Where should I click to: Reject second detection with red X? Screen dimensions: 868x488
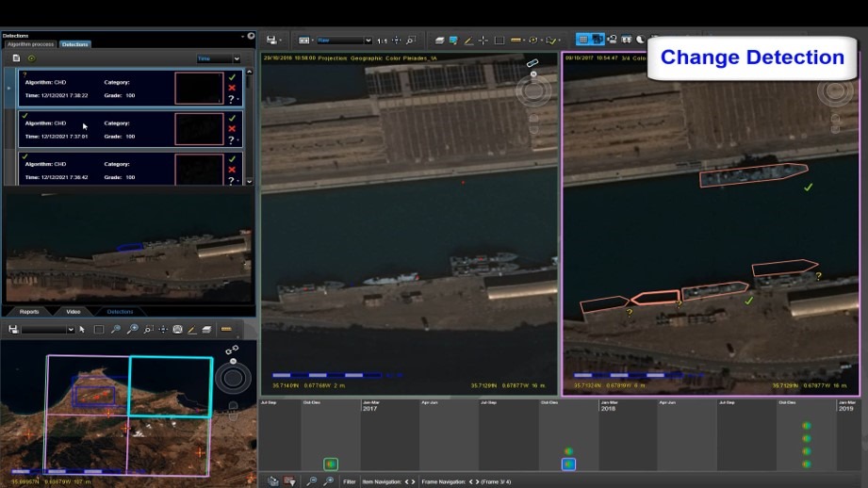pyautogui.click(x=232, y=129)
